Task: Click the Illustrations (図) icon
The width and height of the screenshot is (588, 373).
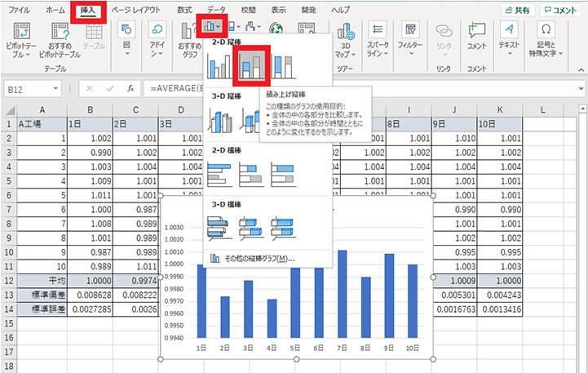Action: (x=126, y=29)
